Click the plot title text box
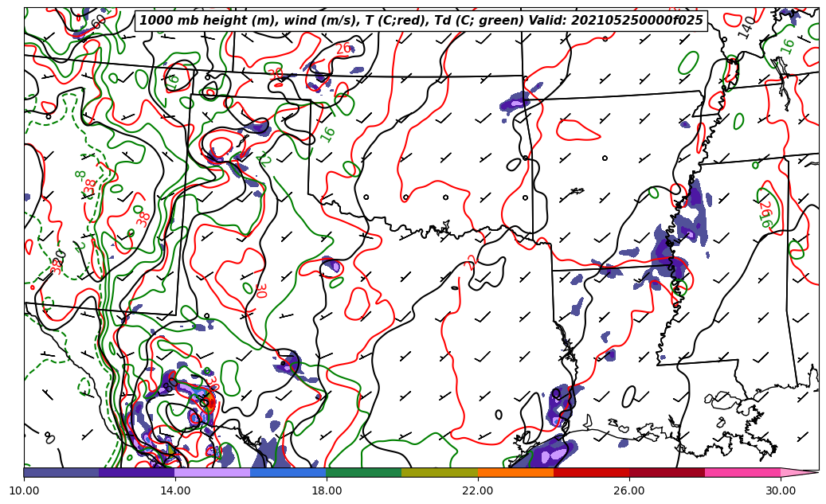 (421, 21)
